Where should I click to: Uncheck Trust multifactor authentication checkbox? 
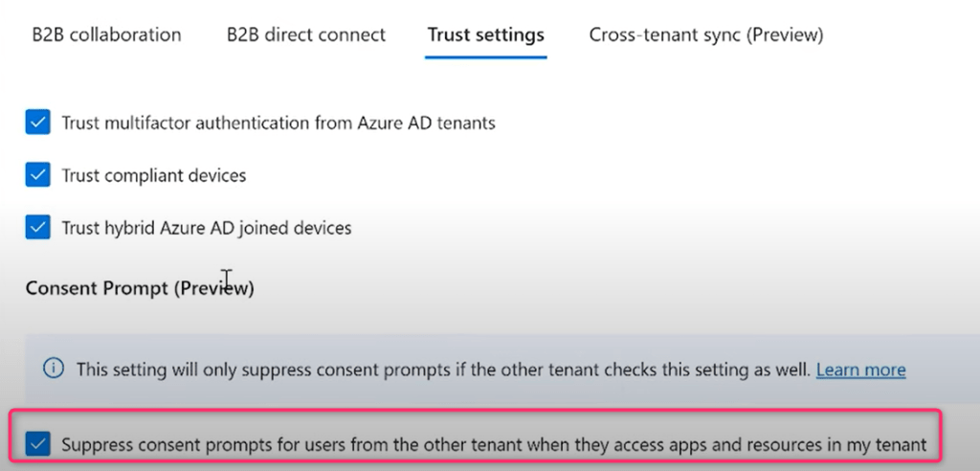coord(37,123)
